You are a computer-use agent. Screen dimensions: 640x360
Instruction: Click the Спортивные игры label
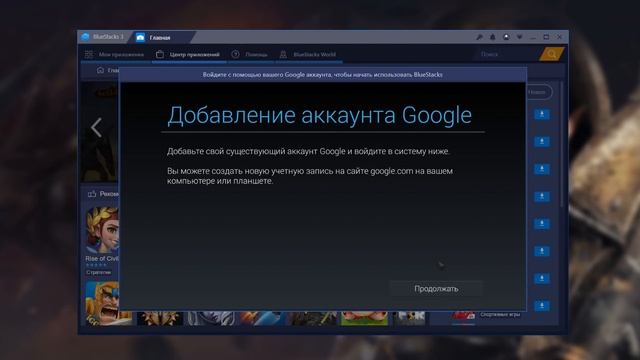pyautogui.click(x=500, y=315)
